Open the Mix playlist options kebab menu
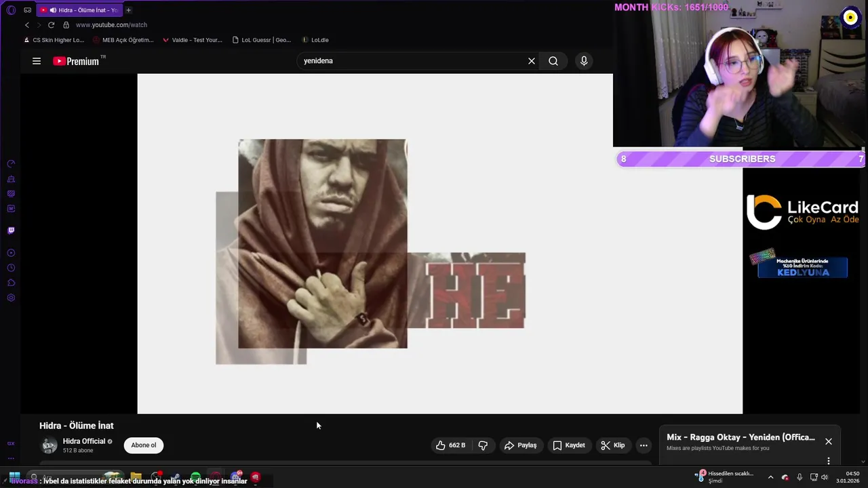868x488 pixels. (829, 461)
